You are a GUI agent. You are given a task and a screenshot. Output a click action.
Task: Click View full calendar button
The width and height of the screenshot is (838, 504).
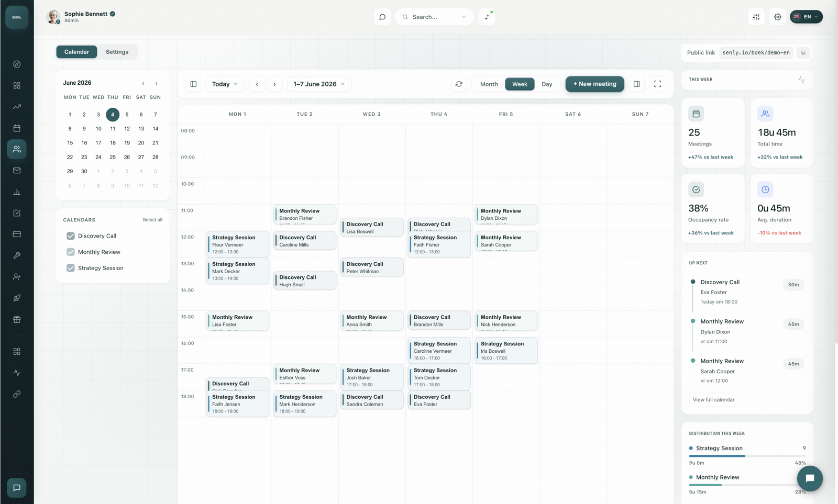(x=713, y=400)
